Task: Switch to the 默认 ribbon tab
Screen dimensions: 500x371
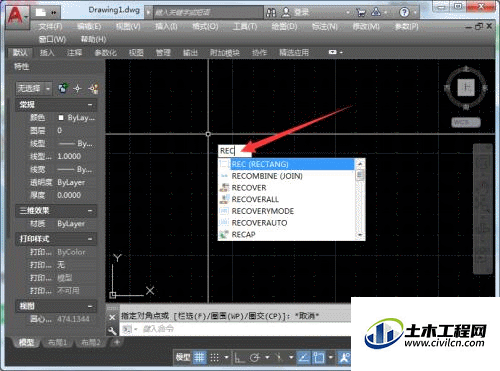Action: pos(20,52)
